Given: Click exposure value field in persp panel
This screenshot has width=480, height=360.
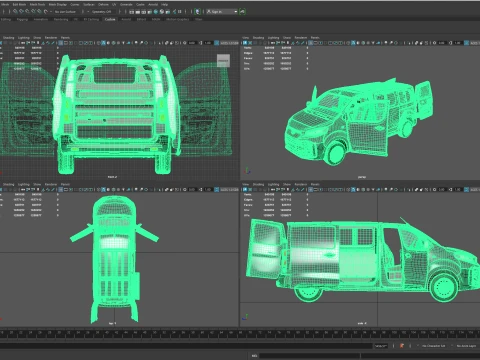Looking at the screenshot, I should (441, 43).
